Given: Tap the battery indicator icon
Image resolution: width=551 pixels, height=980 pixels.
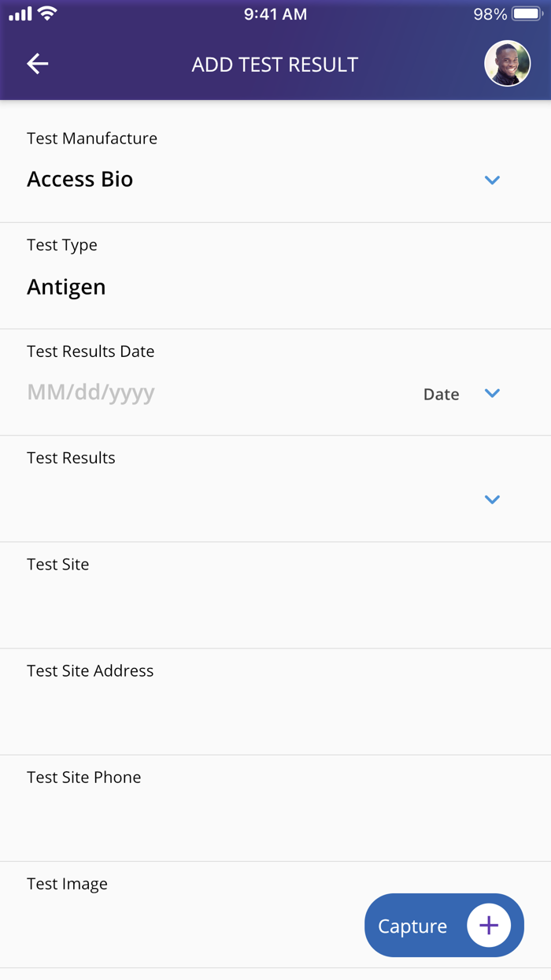Looking at the screenshot, I should coord(524,13).
